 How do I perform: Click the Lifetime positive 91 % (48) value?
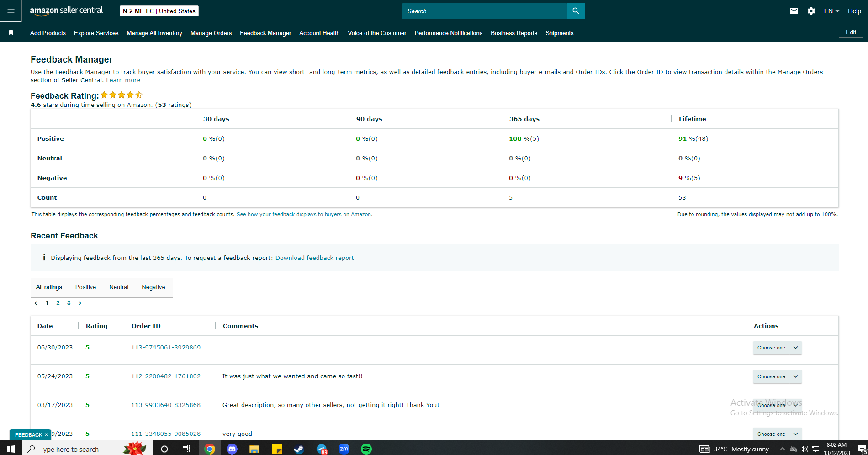click(x=693, y=138)
